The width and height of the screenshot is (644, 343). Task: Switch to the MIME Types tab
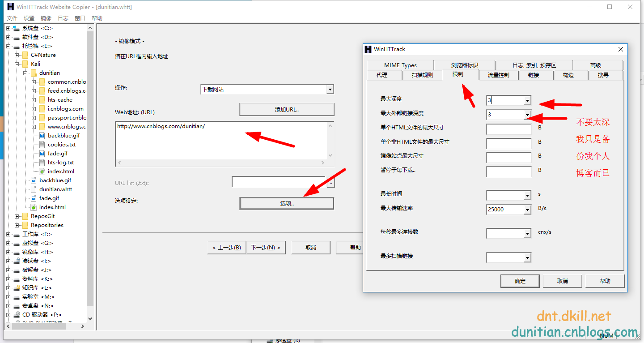400,65
